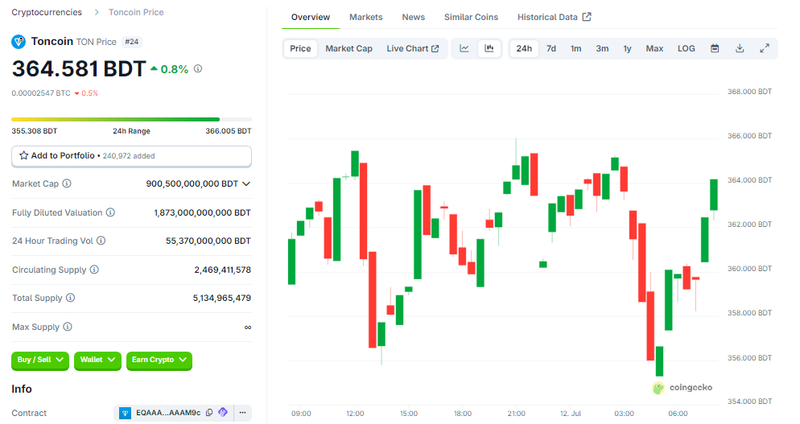Switch to line chart view icon
The width and height of the screenshot is (800, 424).
click(464, 48)
